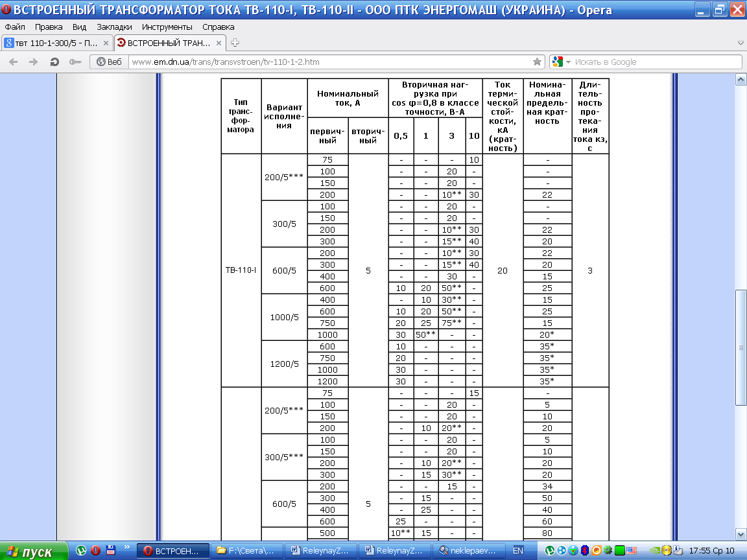Click the multiplicity value 60
Image resolution: width=747 pixels, height=560 pixels.
point(547,521)
